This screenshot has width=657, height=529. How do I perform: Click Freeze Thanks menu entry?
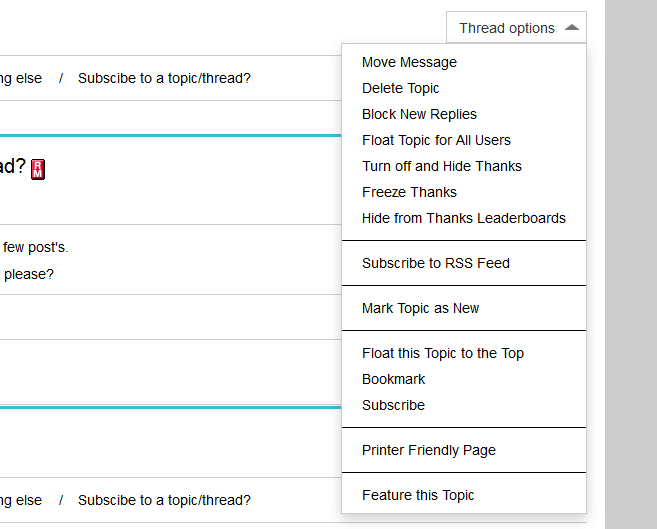[x=409, y=192]
